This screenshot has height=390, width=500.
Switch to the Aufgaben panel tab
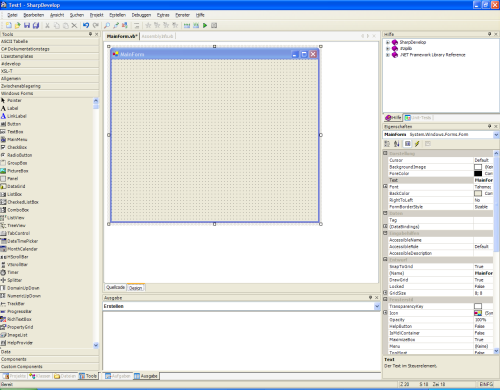pyautogui.click(x=118, y=376)
